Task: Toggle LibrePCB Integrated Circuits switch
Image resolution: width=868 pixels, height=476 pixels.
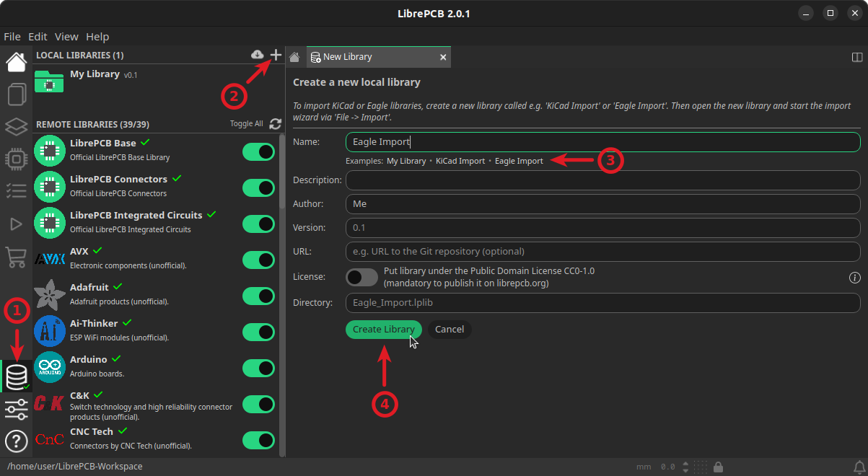Action: [258, 224]
